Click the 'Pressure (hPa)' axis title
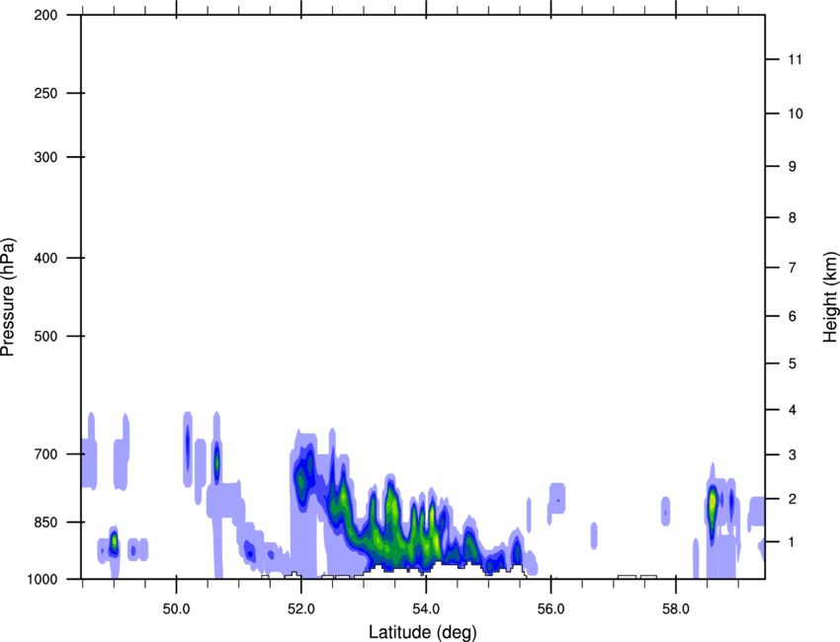The image size is (840, 642). [x=8, y=296]
